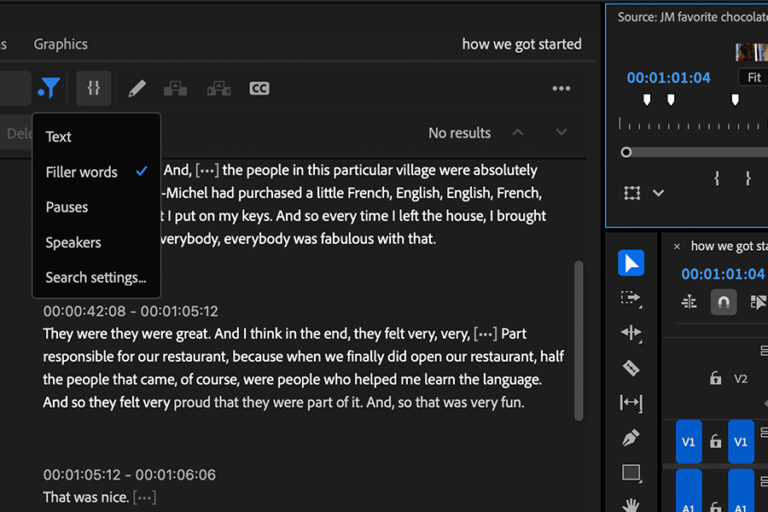Select Search settings... in filter menu
768x512 pixels.
coord(95,277)
